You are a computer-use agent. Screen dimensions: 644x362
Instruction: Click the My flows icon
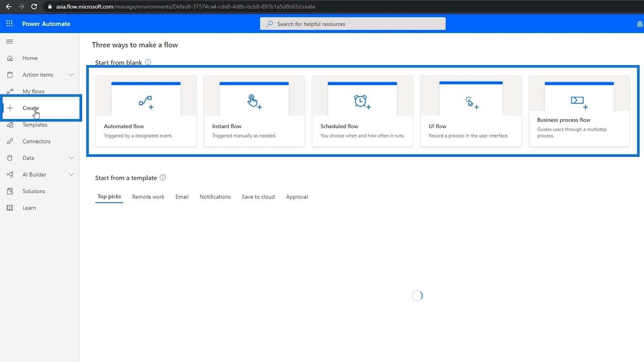point(10,91)
